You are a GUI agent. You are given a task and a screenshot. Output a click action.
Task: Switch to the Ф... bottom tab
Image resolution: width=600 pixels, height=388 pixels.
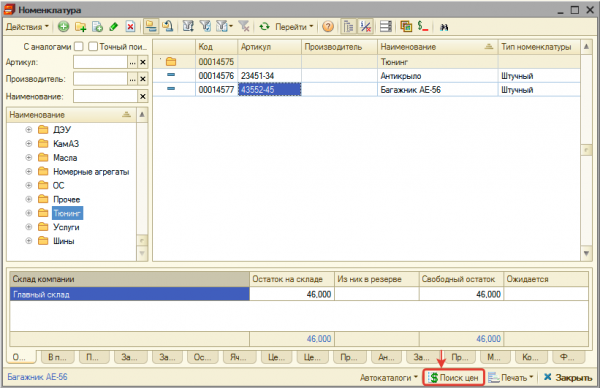coord(568,357)
